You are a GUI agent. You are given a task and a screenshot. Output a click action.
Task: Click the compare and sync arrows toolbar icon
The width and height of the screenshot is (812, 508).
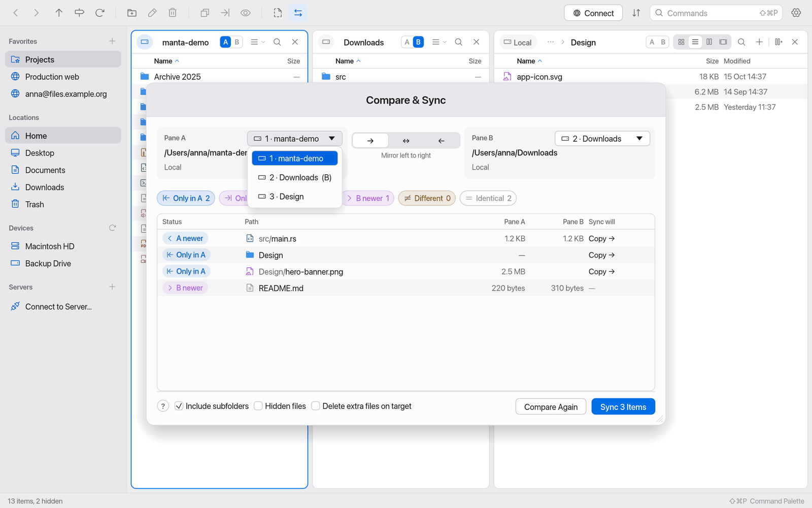point(298,13)
